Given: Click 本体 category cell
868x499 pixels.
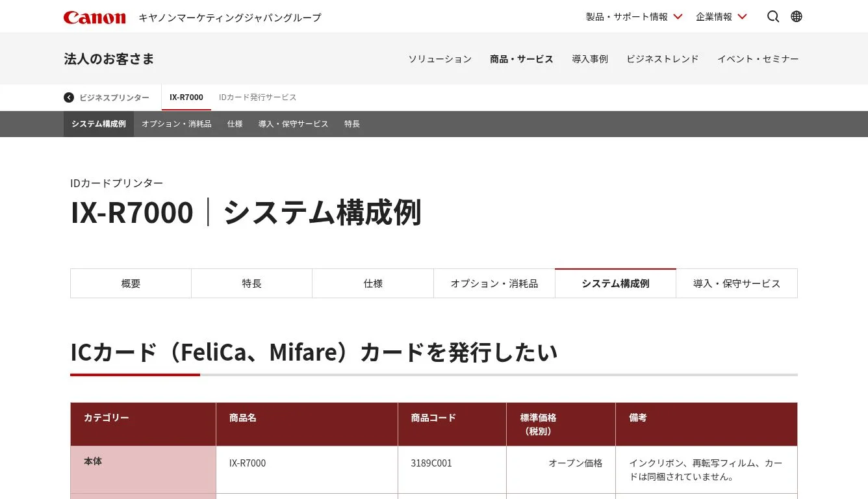Looking at the screenshot, I should click(x=143, y=470).
